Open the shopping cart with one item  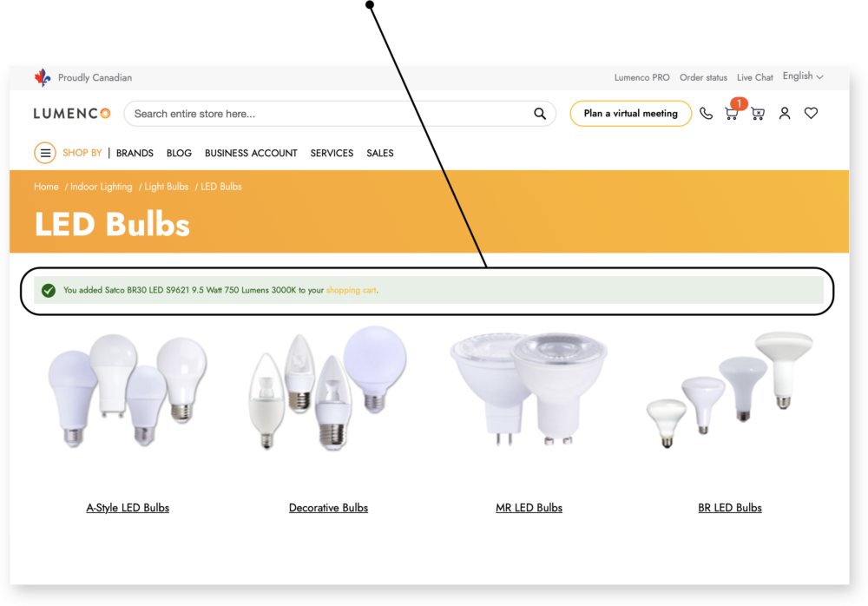click(732, 114)
